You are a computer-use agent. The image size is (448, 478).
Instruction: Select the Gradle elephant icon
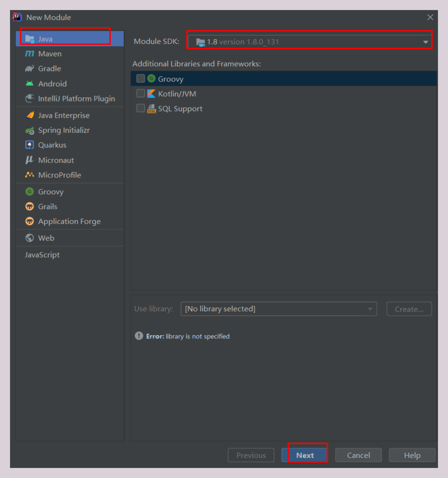click(x=30, y=69)
